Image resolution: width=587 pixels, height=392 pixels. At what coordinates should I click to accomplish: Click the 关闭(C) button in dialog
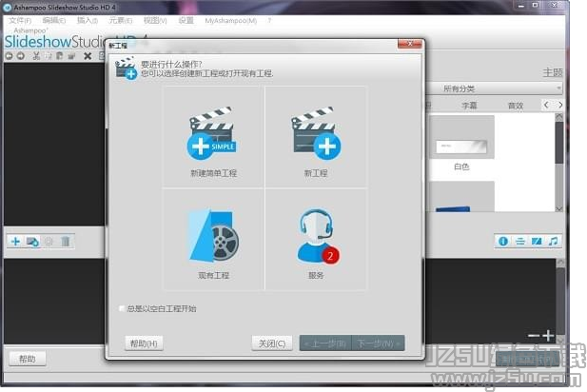tap(272, 343)
